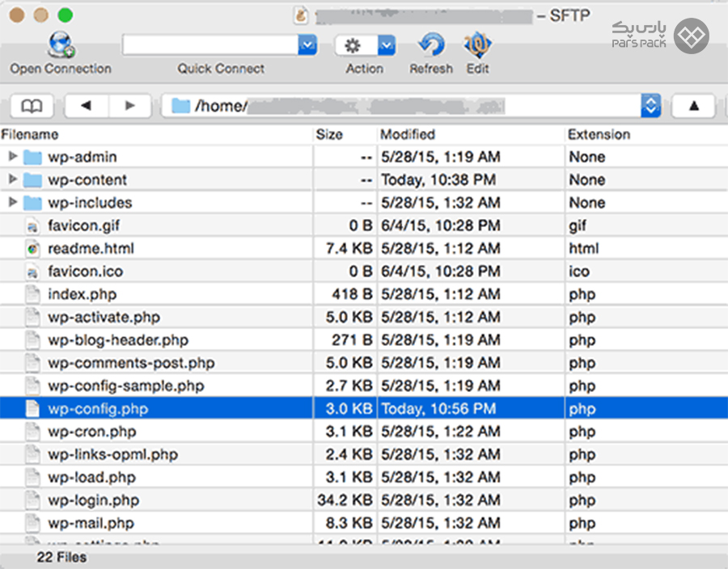The width and height of the screenshot is (728, 569).
Task: Sort by the Modified column header
Action: pyautogui.click(x=408, y=134)
